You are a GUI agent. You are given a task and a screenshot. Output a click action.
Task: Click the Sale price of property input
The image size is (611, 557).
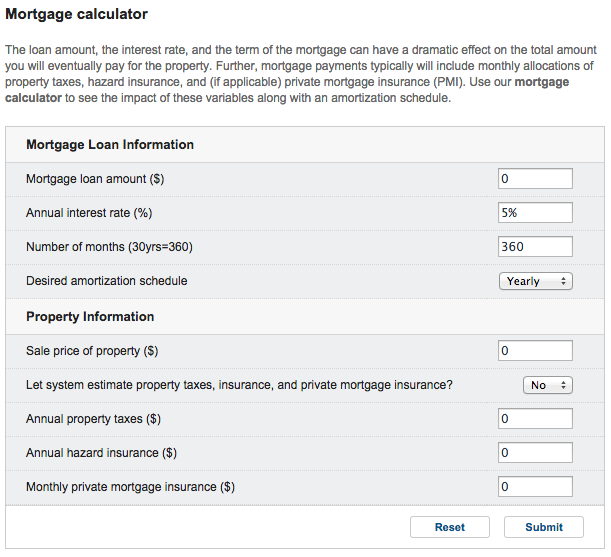pos(535,351)
